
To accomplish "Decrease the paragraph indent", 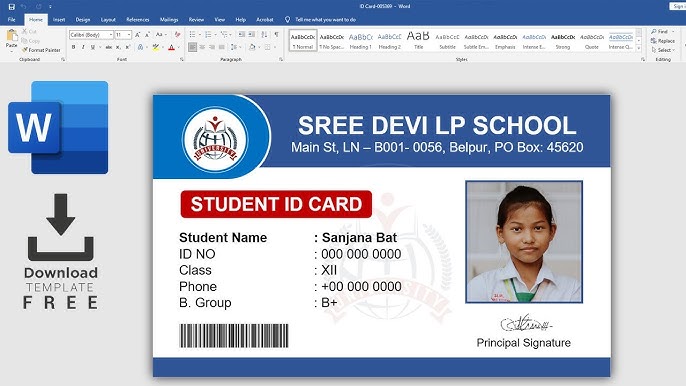I will (242, 35).
